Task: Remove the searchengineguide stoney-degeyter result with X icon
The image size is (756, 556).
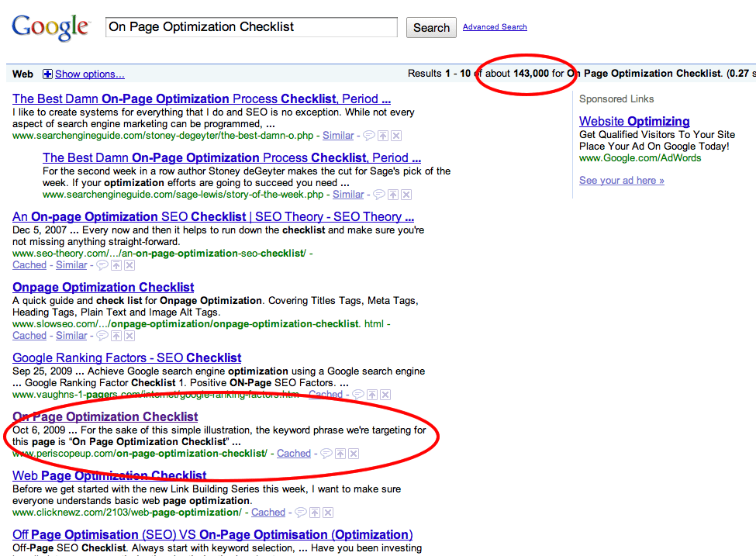Action: pyautogui.click(x=396, y=136)
